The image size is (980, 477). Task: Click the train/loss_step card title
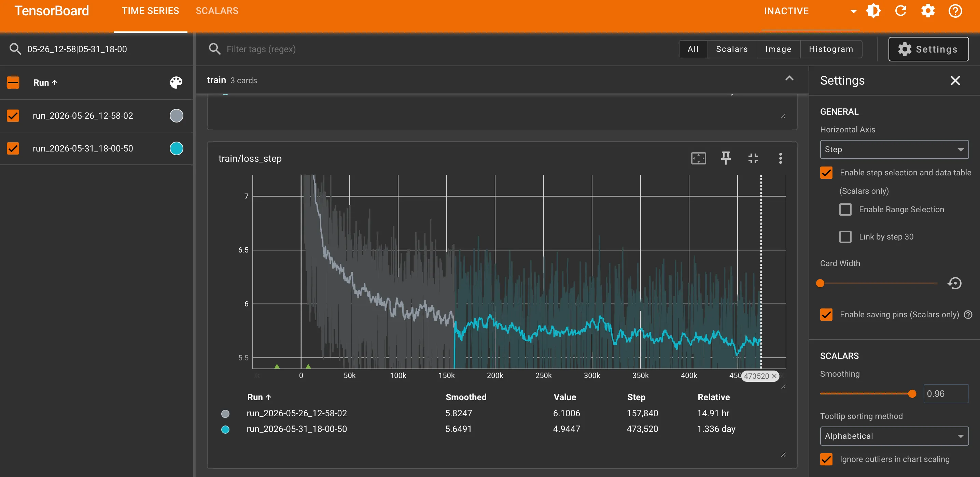[250, 159]
